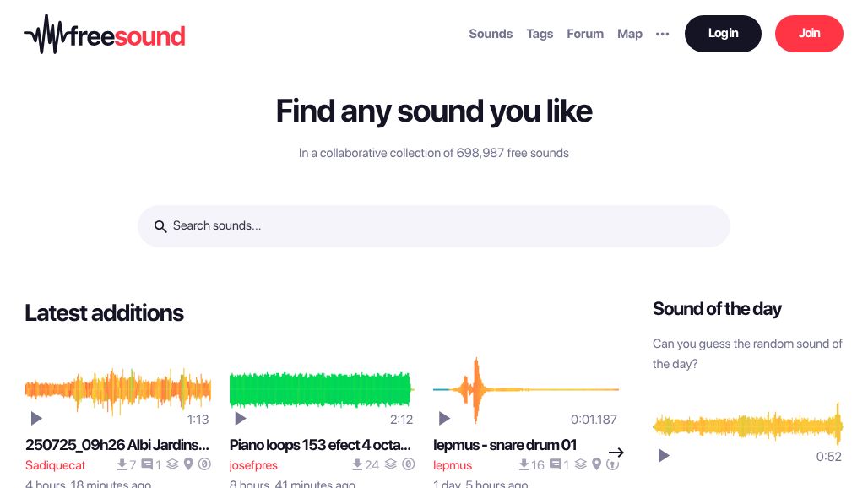Image resolution: width=868 pixels, height=488 pixels.
Task: Open the Sounds menu item
Action: 491,34
